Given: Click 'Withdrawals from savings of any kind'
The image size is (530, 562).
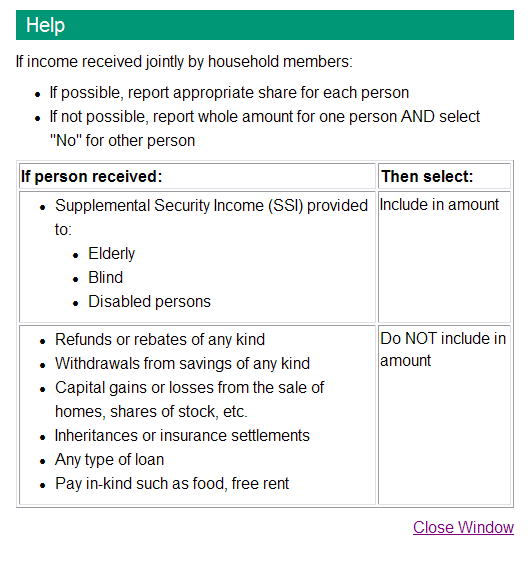Looking at the screenshot, I should point(182,363).
